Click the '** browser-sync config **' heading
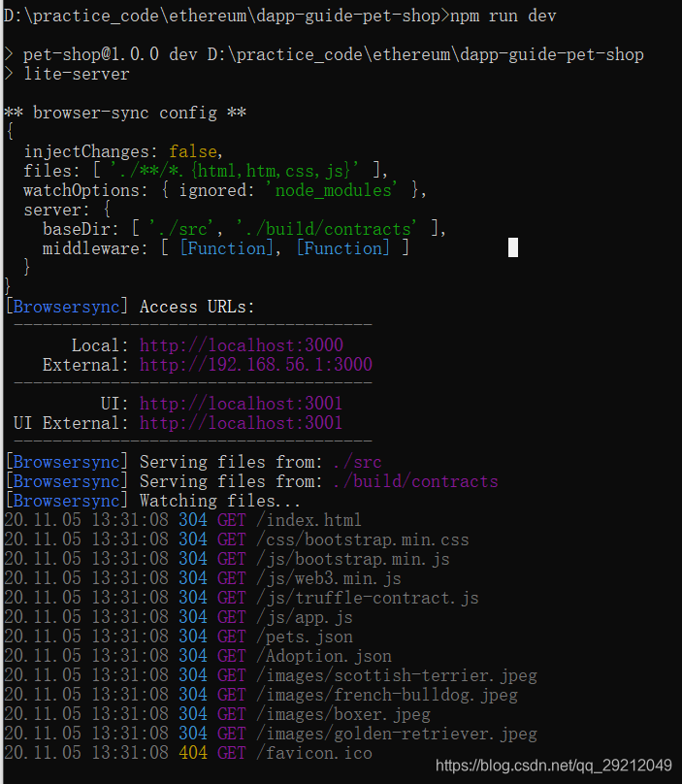Image resolution: width=682 pixels, height=784 pixels. [x=125, y=113]
